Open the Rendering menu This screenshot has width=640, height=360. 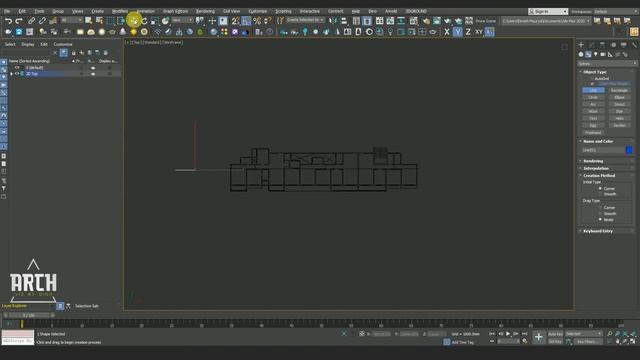pos(205,11)
